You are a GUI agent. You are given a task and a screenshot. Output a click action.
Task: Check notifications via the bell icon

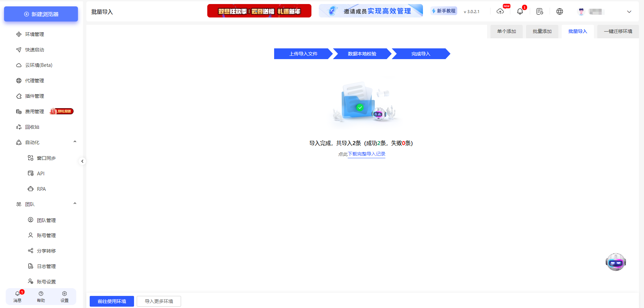(520, 11)
